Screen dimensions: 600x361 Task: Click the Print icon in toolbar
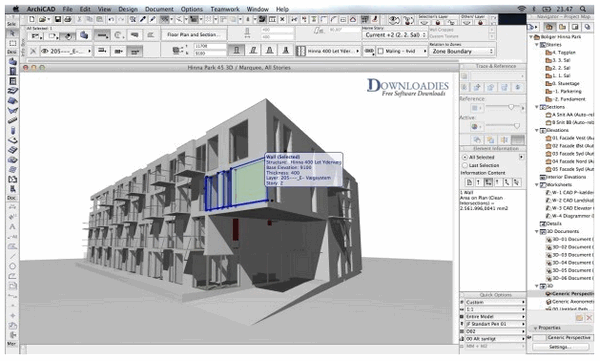click(x=67, y=19)
